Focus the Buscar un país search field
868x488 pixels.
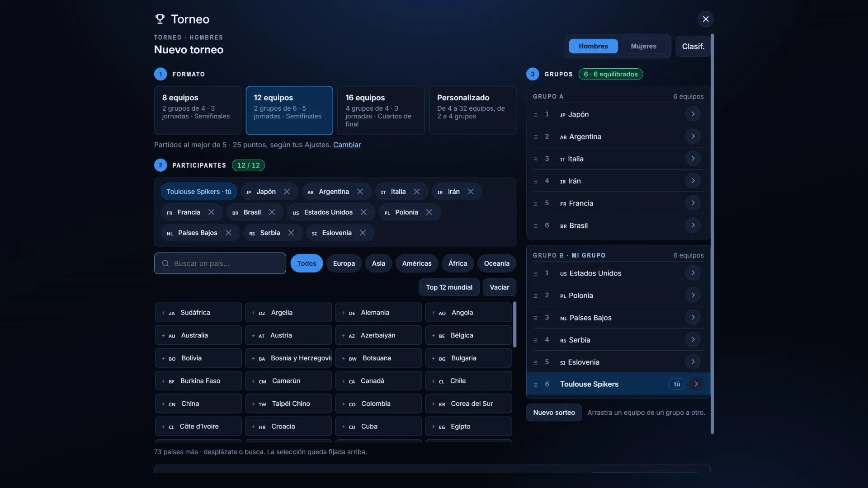(x=220, y=263)
